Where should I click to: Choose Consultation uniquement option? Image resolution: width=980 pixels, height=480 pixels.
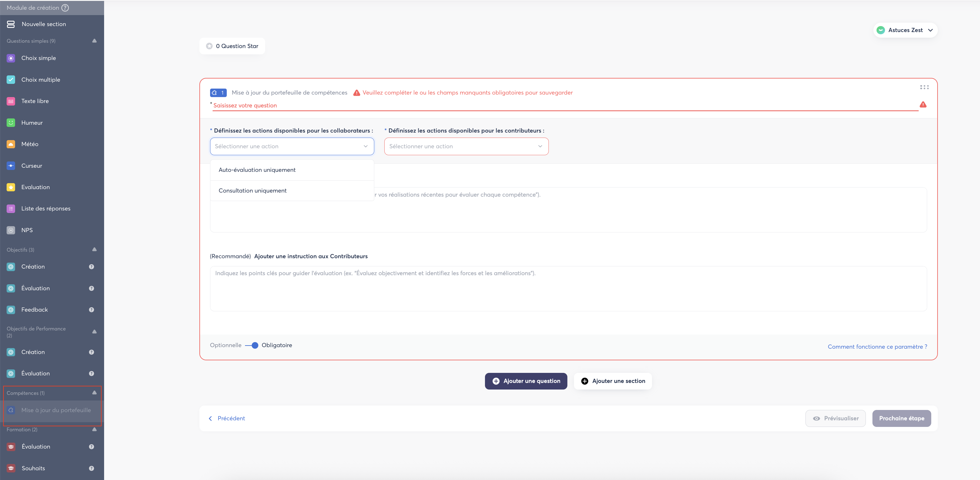[252, 191]
